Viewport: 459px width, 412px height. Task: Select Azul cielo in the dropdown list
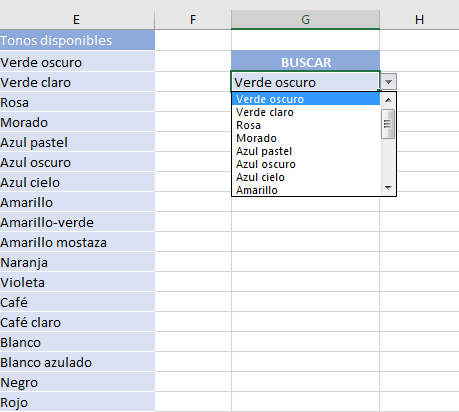coord(306,177)
